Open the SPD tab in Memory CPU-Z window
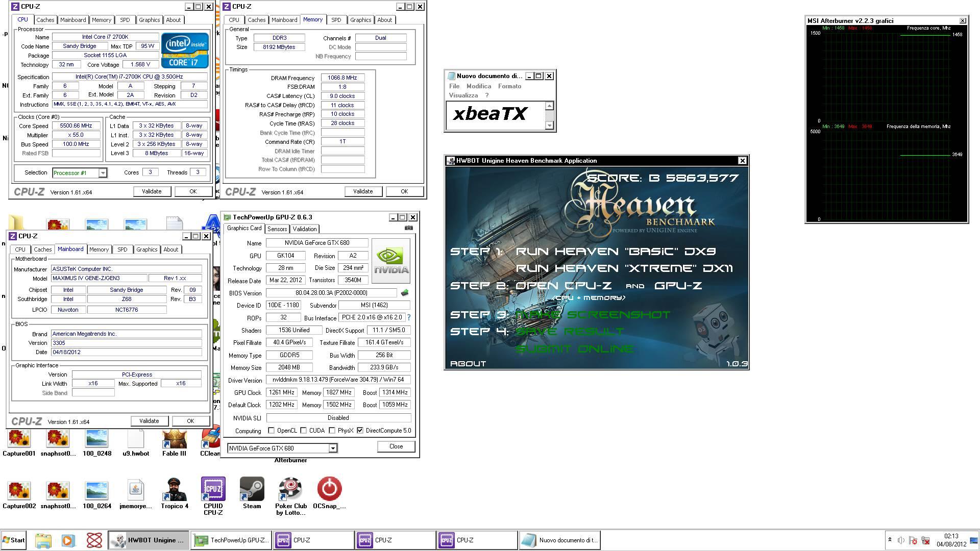980x551 pixels. [x=336, y=20]
